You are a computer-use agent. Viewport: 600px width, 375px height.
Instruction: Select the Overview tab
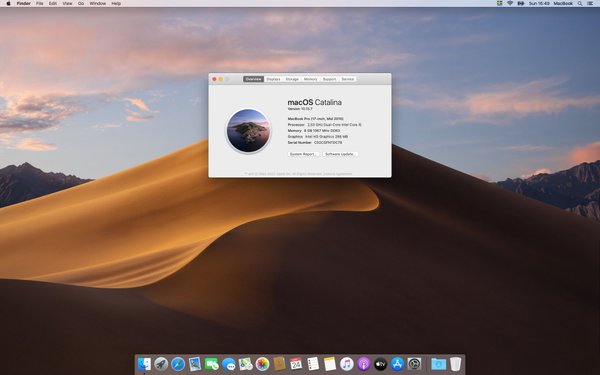[x=253, y=79]
